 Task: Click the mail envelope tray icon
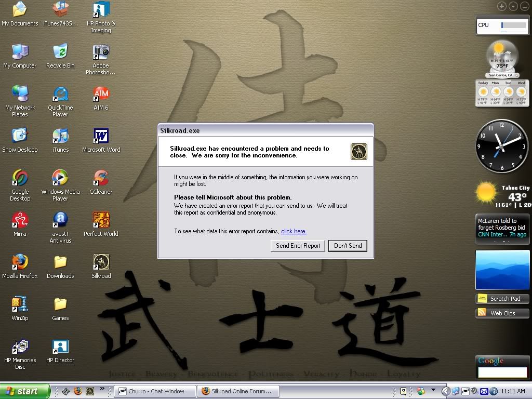(484, 391)
